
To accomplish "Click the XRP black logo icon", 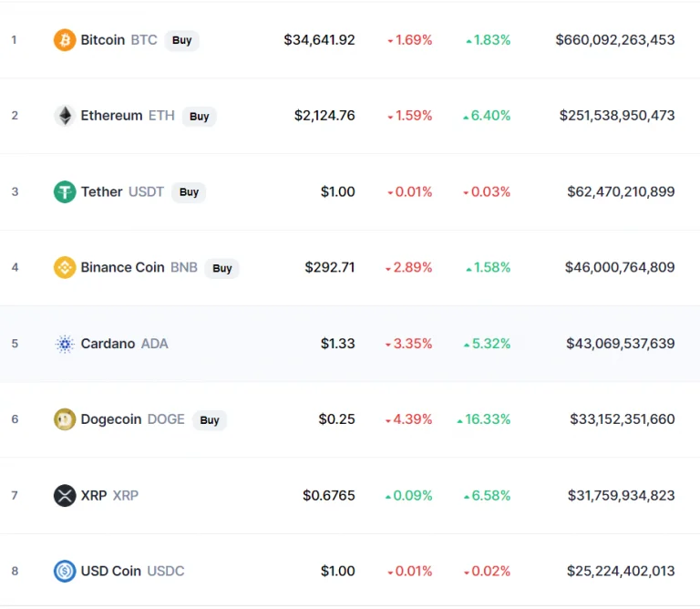I will coord(65,496).
